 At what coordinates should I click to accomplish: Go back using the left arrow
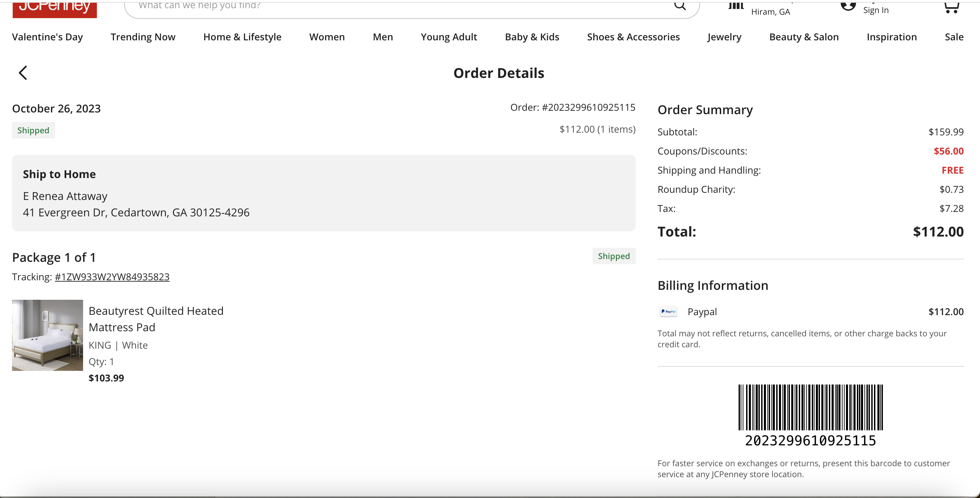(x=23, y=72)
